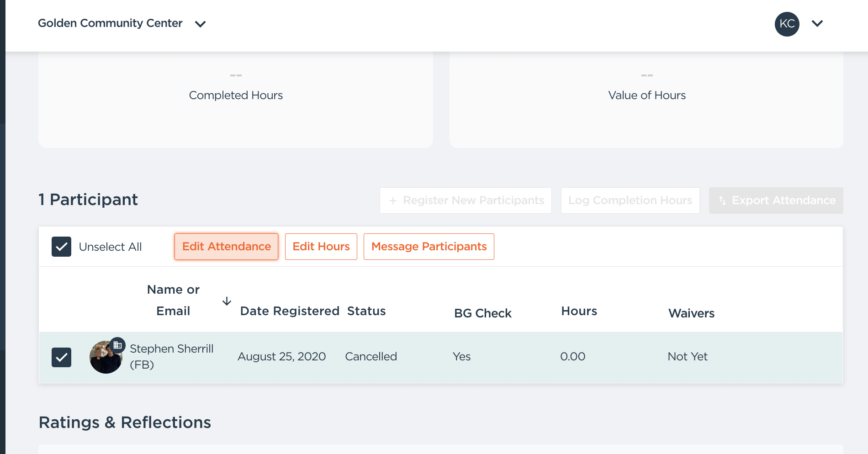The image size is (868, 454).
Task: Click the plus icon in Register New Participants
Action: click(x=392, y=201)
